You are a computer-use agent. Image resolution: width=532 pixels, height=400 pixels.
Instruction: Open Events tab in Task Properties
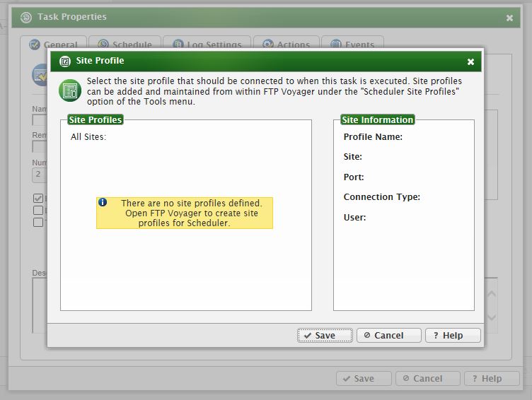click(352, 44)
